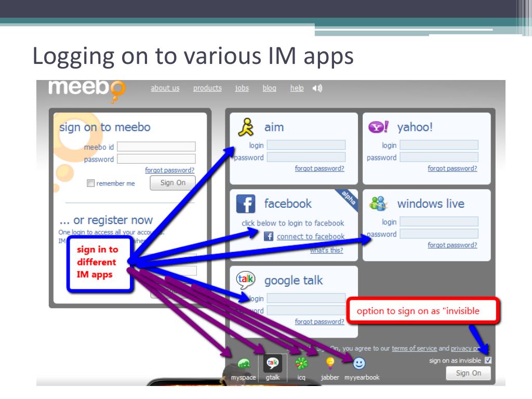Click the Yahoo! logo icon

tap(378, 127)
